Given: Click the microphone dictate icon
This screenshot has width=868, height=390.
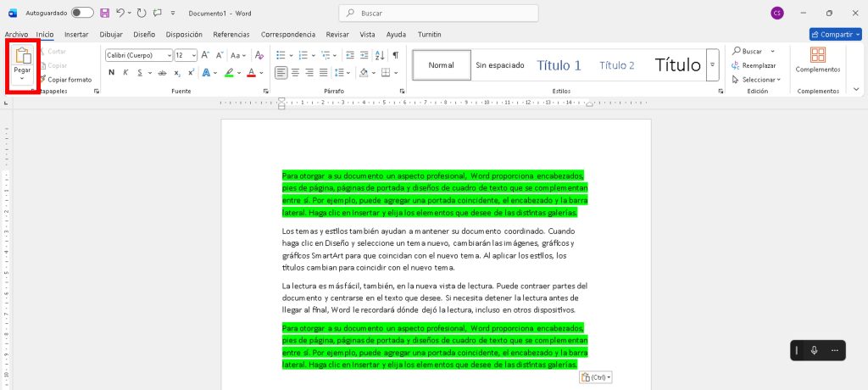Looking at the screenshot, I should (814, 350).
